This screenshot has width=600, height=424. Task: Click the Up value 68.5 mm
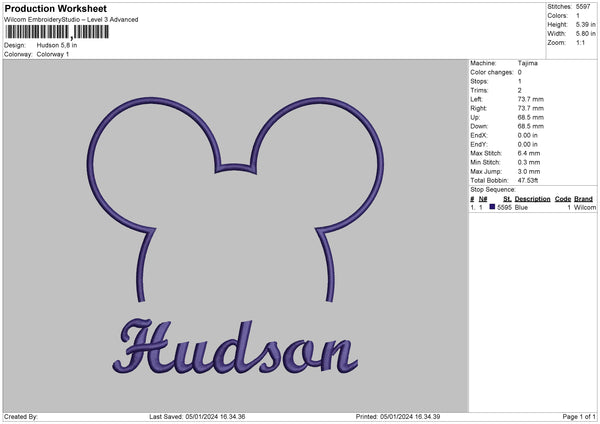530,117
